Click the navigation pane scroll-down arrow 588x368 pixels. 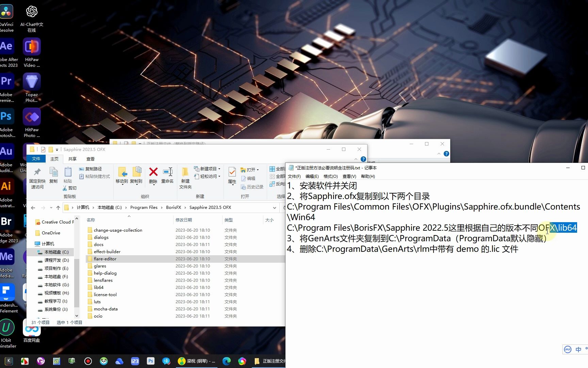point(77,316)
